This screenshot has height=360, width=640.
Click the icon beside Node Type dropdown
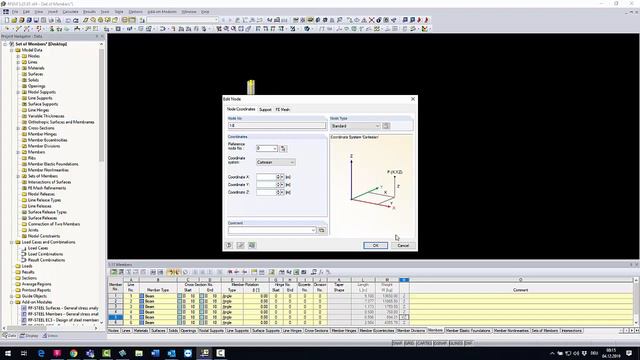click(386, 126)
